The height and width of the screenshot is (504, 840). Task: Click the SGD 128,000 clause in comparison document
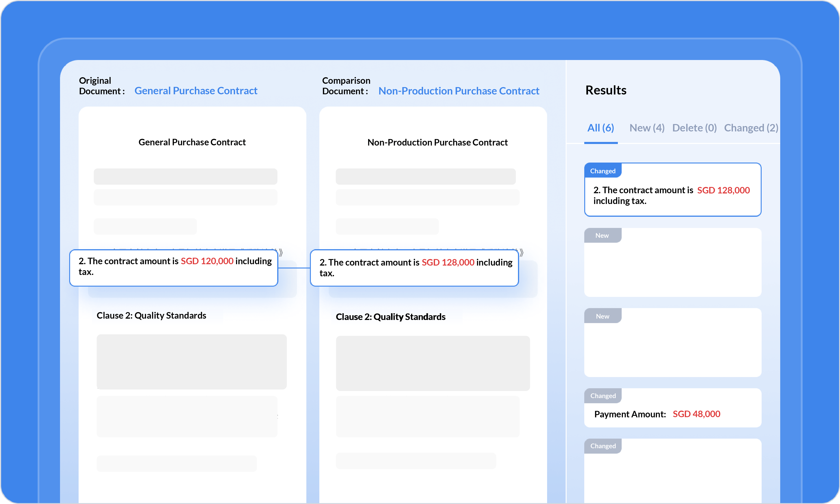pos(414,268)
